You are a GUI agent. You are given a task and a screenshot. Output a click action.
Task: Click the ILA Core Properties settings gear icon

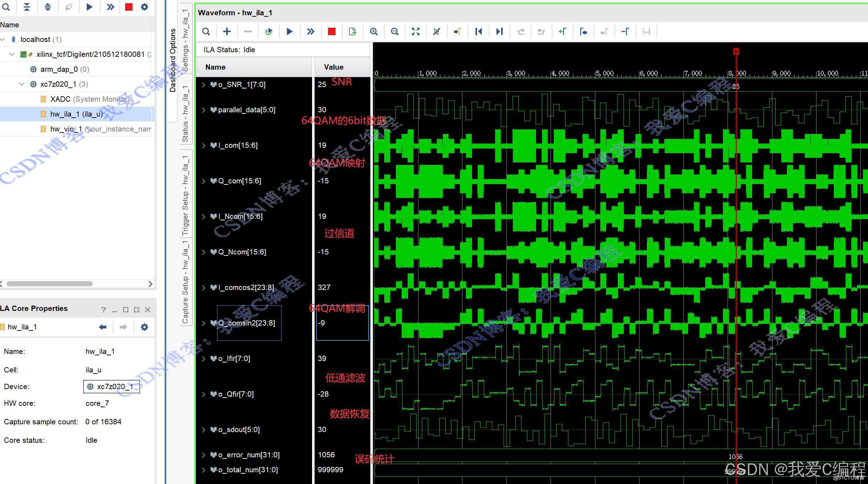144,327
